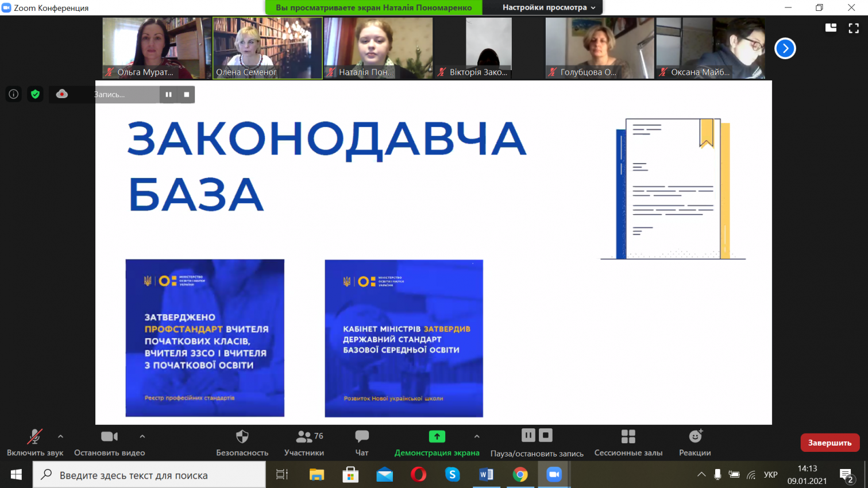This screenshot has width=868, height=488.
Task: Switch gallery view layout icon
Action: [x=831, y=28]
